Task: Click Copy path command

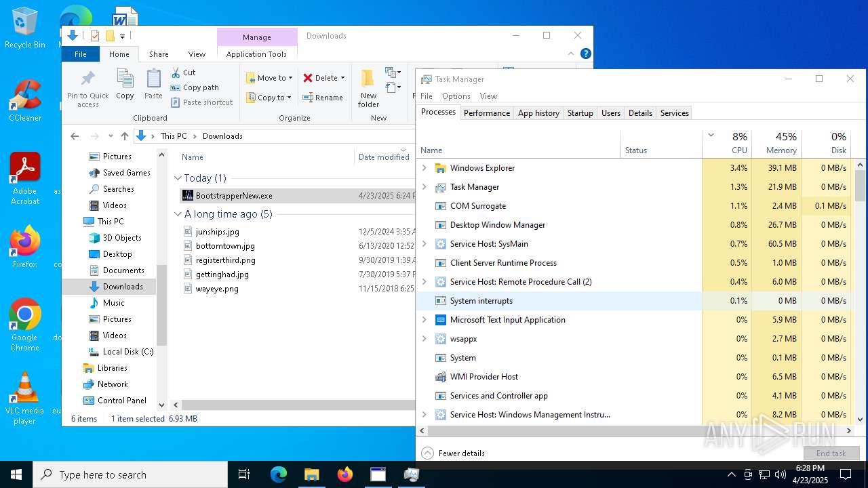Action: click(195, 87)
